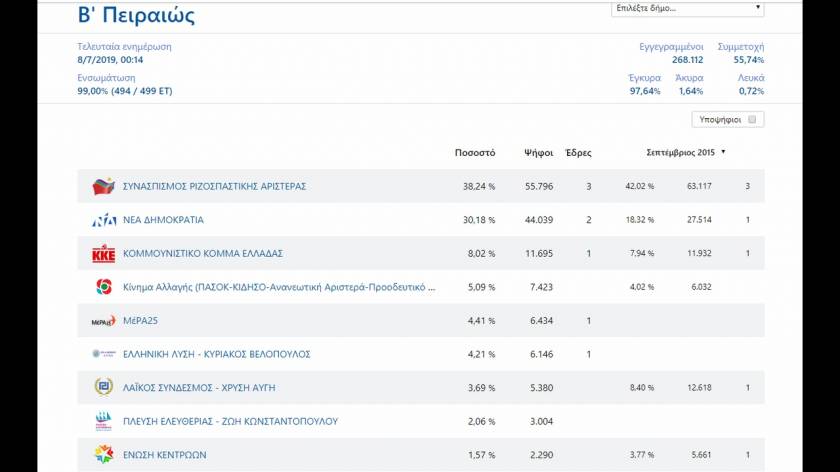The height and width of the screenshot is (472, 840).
Task: Click the Β' Πειραιώς district heading
Action: coord(136,15)
